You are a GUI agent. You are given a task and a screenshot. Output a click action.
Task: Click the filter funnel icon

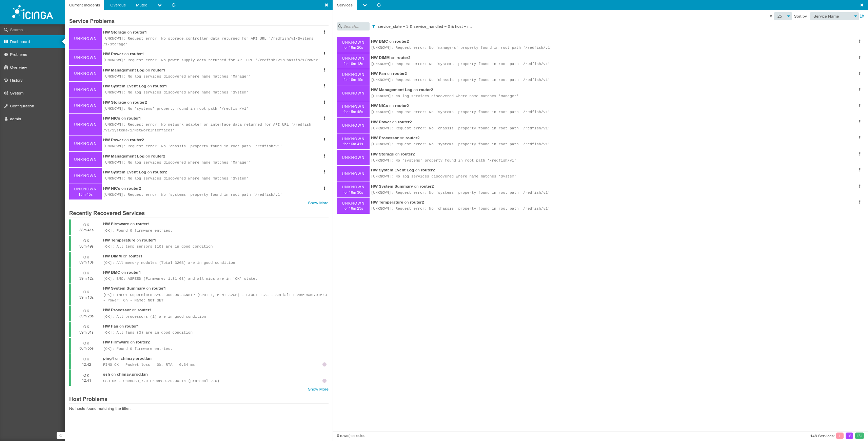coord(374,26)
